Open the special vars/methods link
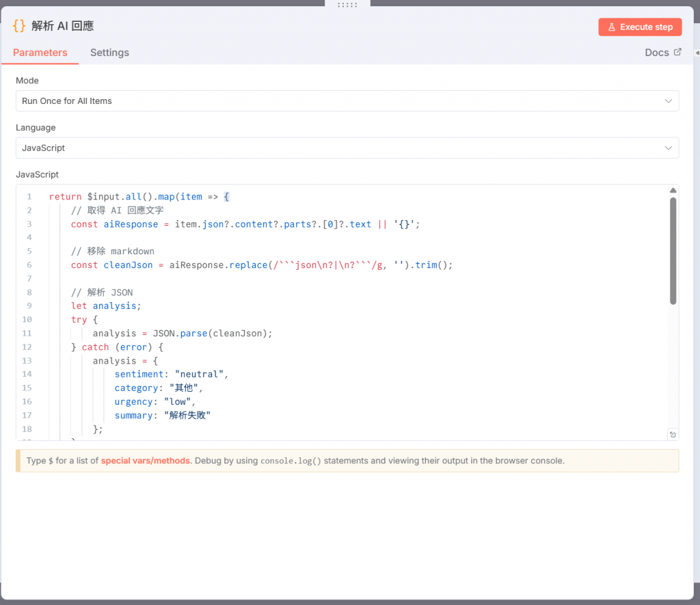The image size is (700, 605). (x=145, y=461)
